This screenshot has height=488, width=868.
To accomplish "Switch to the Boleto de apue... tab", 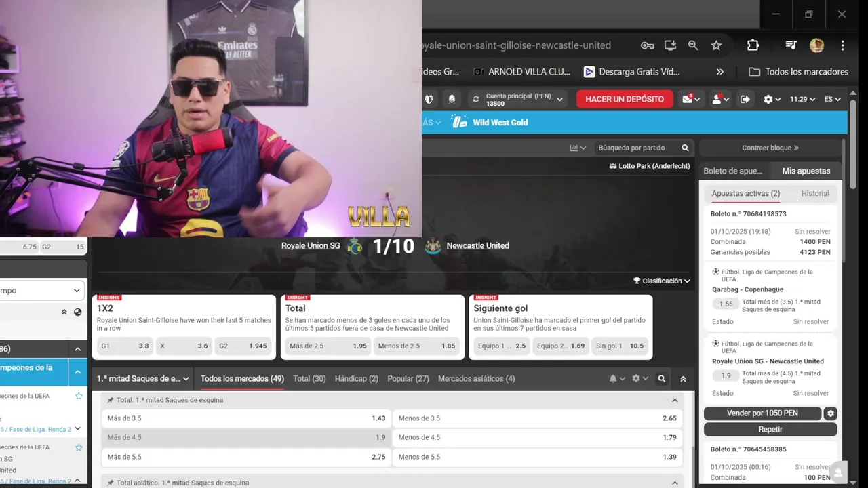I will (733, 171).
